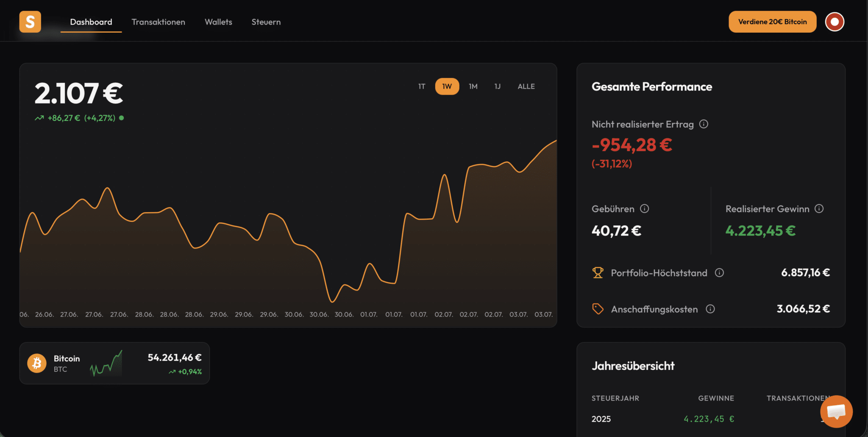The height and width of the screenshot is (437, 868).
Task: Select the 1J chart range
Action: click(x=498, y=86)
